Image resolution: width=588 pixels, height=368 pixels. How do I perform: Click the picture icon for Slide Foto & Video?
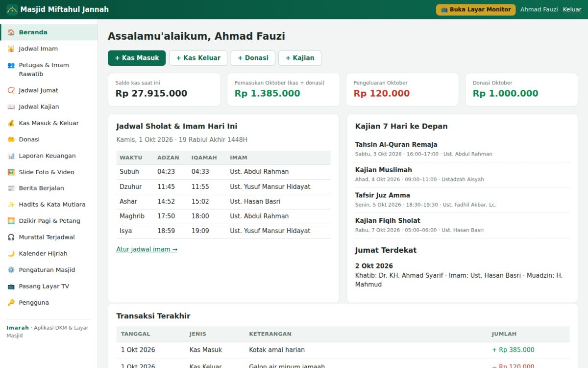11,172
